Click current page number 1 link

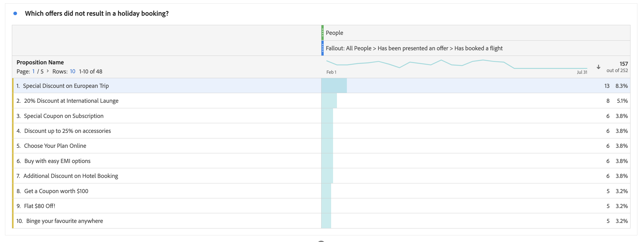point(33,71)
